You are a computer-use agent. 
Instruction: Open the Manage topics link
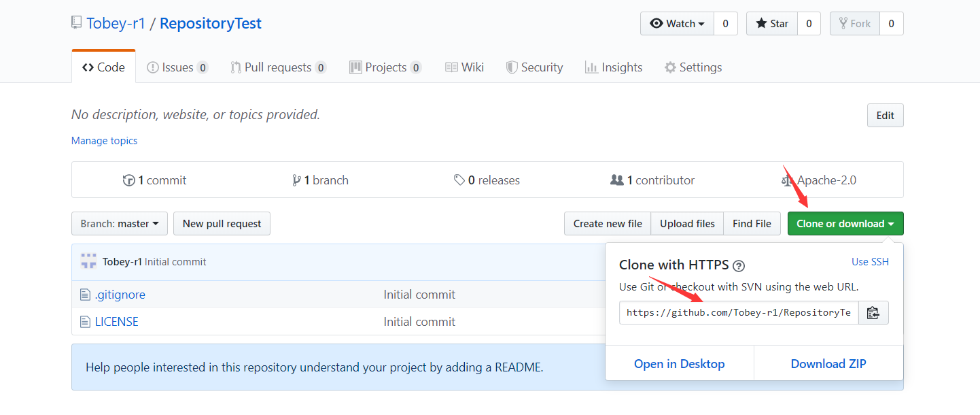[x=104, y=141]
